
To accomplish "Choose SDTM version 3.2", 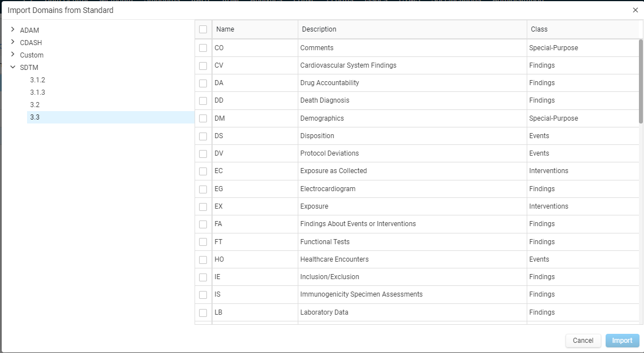I will click(34, 105).
